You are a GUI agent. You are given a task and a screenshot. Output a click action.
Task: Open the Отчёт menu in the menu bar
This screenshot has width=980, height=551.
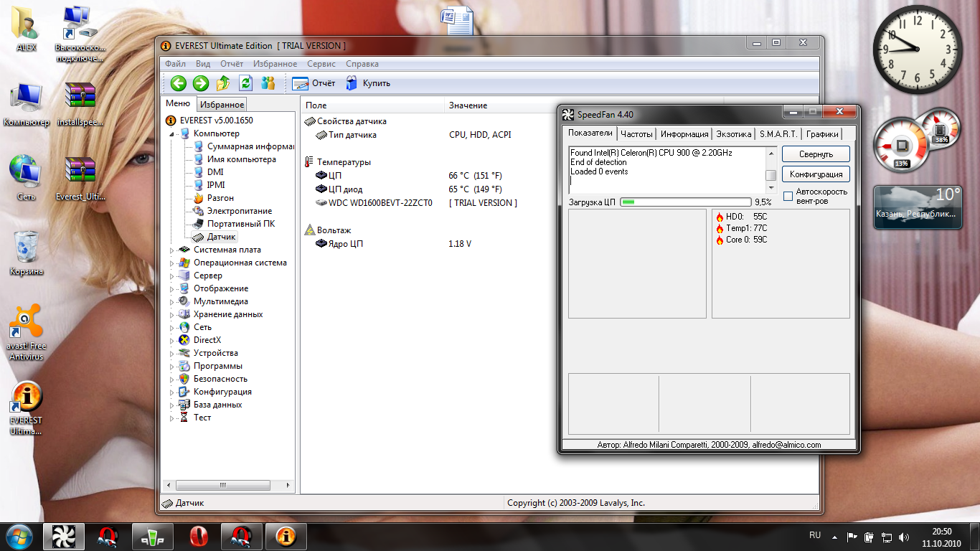pos(232,64)
